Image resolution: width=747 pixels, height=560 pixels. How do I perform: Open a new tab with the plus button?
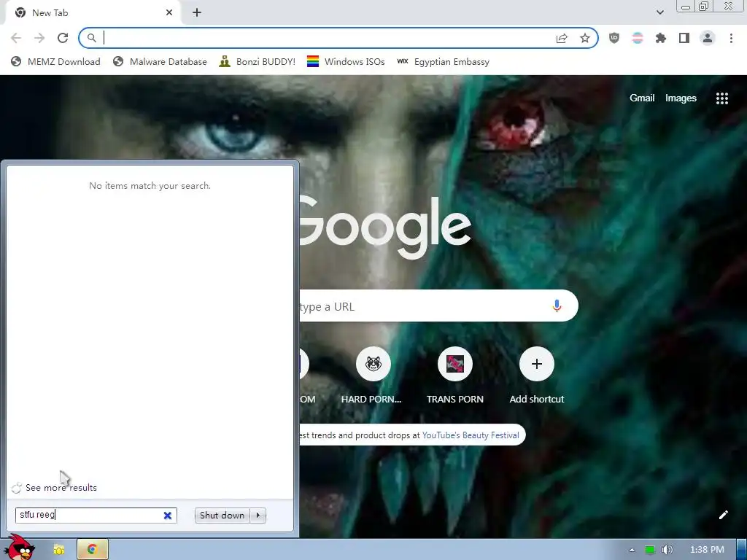197,13
